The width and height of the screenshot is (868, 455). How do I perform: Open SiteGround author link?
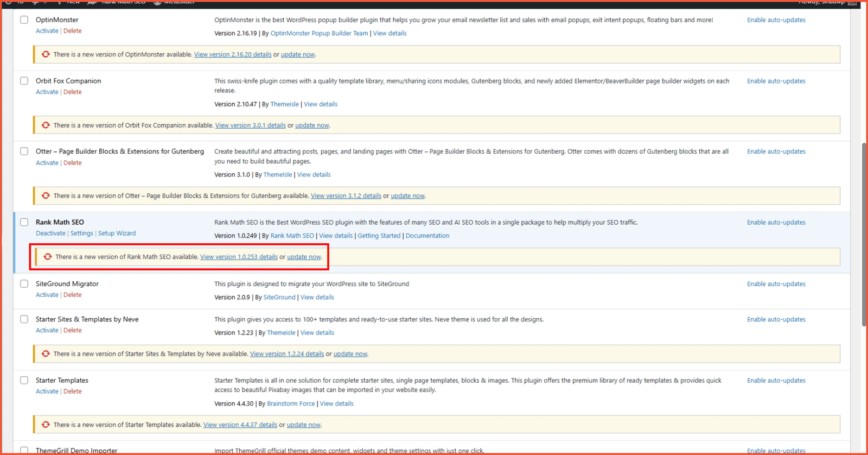279,298
